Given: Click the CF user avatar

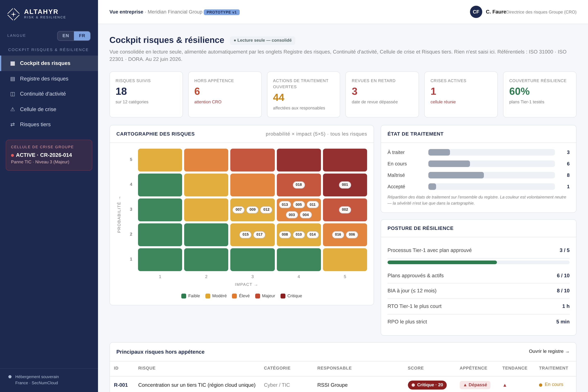Looking at the screenshot, I should coord(476,12).
